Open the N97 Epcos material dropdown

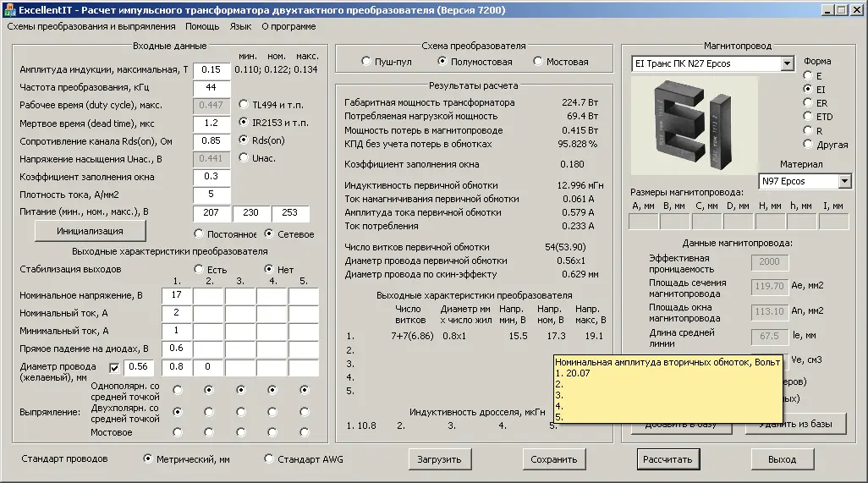(844, 181)
